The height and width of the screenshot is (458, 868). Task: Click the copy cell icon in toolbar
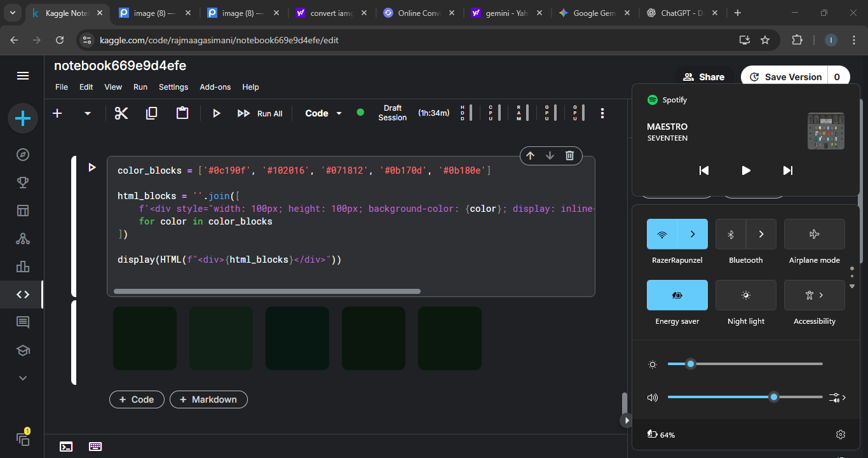point(151,113)
